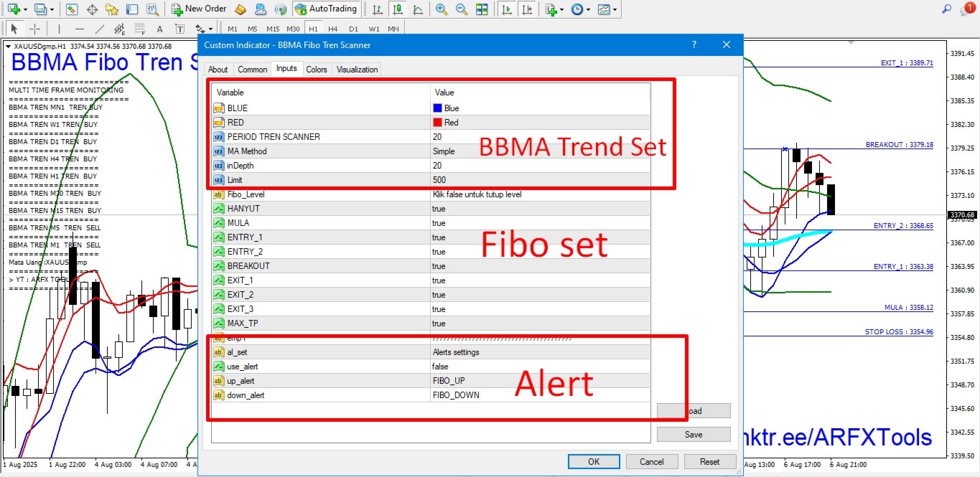This screenshot has width=980, height=477.
Task: Switch chart to candlesticks icon
Action: [x=397, y=9]
